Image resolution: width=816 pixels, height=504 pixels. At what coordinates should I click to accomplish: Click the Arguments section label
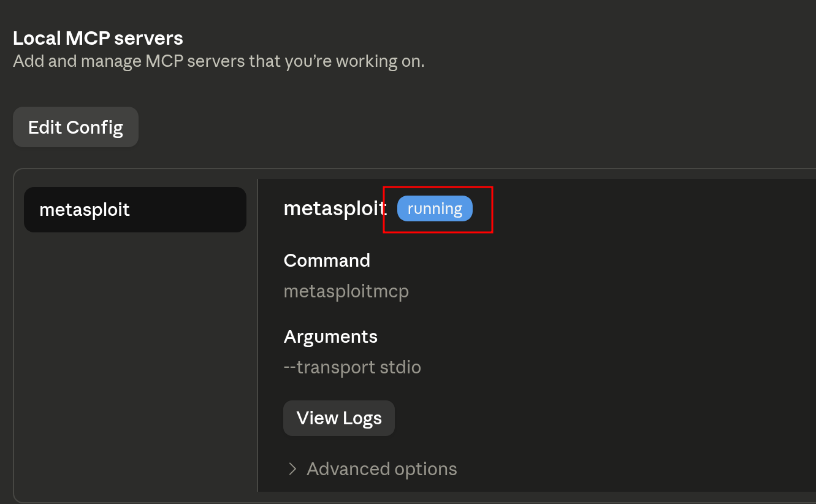330,337
